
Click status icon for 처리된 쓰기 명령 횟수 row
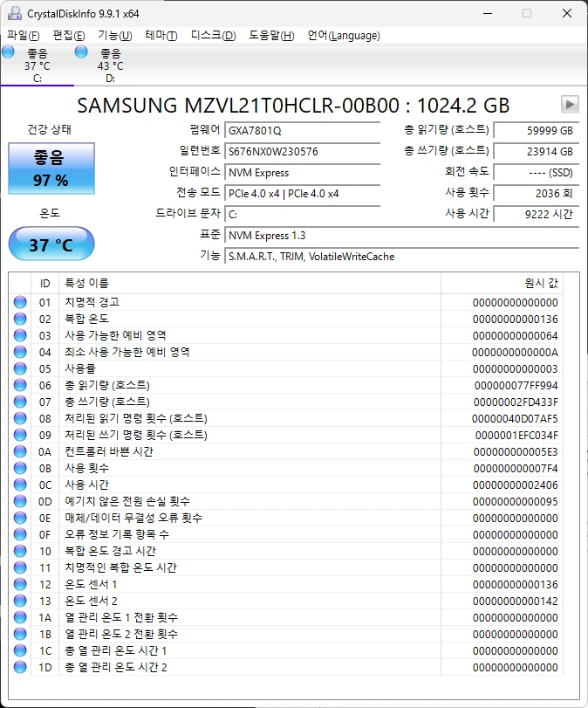[x=20, y=435]
